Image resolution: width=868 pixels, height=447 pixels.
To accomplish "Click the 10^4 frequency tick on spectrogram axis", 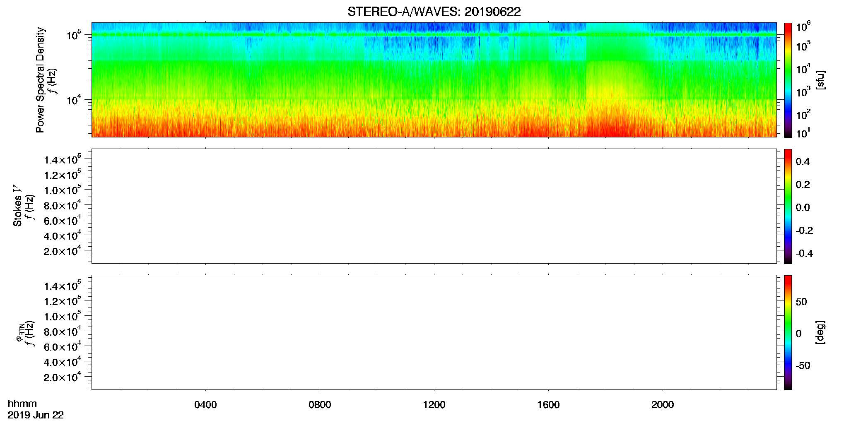I will pos(74,100).
